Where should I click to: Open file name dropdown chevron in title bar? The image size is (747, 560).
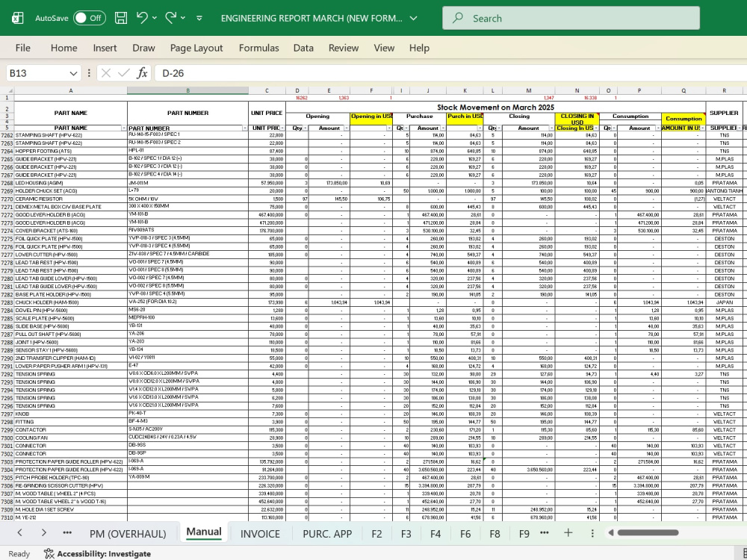(x=414, y=18)
